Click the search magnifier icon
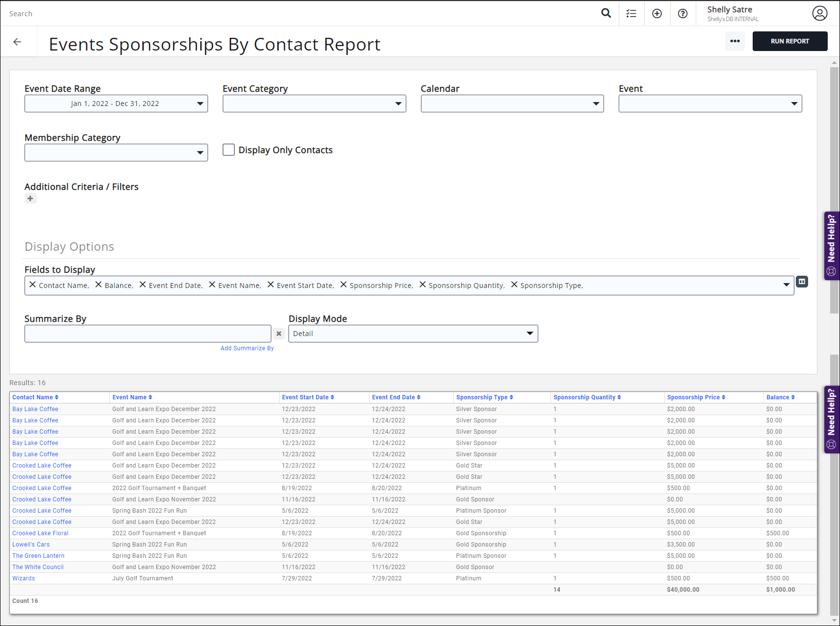Viewport: 840px width, 626px height. (606, 13)
